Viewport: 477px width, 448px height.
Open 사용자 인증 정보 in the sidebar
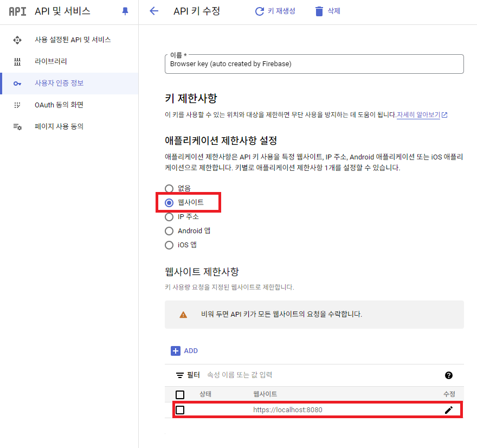(x=69, y=84)
